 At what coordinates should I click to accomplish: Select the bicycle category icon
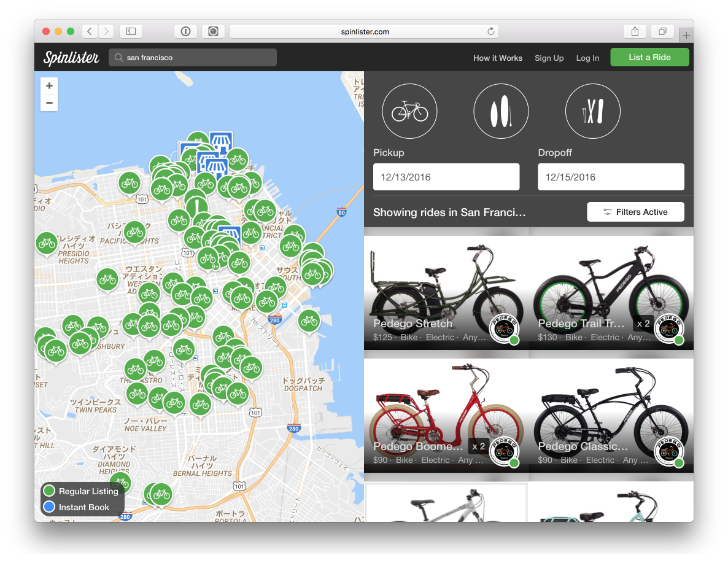409,111
